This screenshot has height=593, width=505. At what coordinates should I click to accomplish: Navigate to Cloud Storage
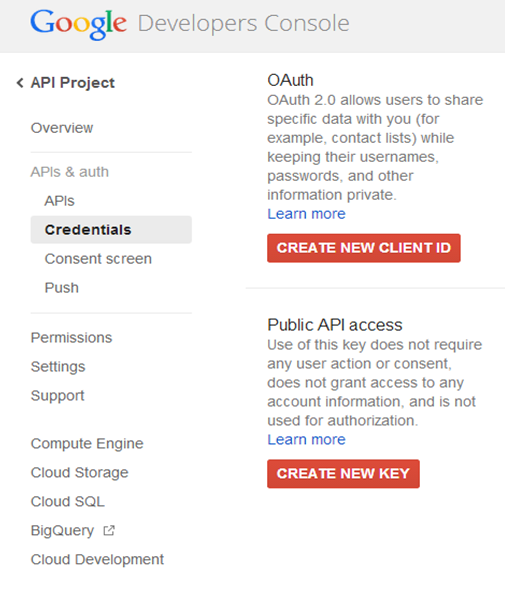[x=79, y=473]
